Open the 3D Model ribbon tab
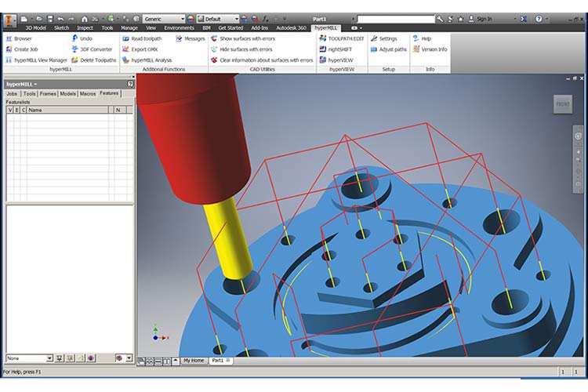This screenshot has width=588, height=392. pyautogui.click(x=35, y=27)
